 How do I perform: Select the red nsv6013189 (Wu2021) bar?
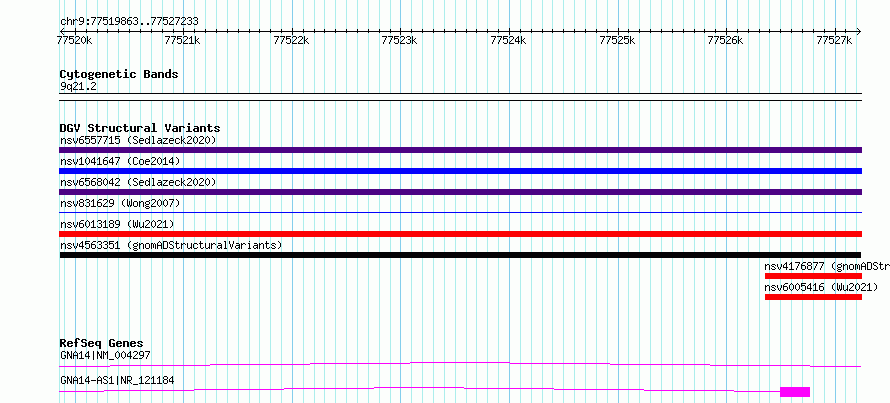pos(460,234)
